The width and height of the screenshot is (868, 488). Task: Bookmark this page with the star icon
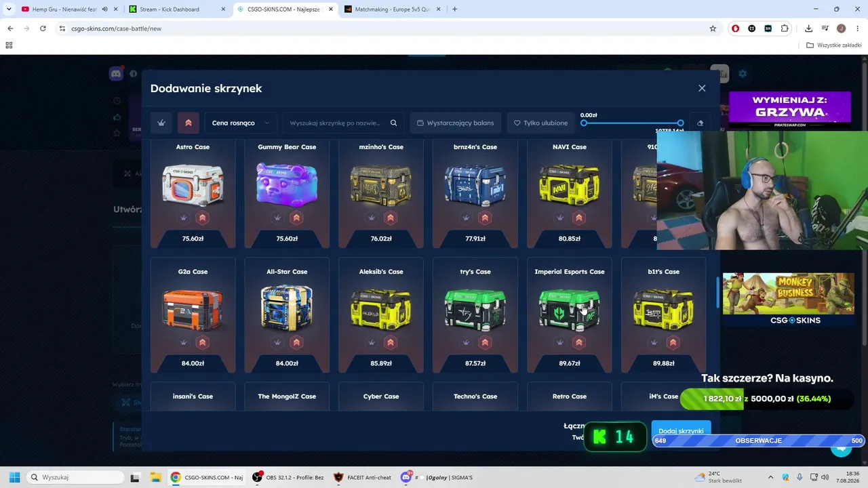(x=713, y=28)
